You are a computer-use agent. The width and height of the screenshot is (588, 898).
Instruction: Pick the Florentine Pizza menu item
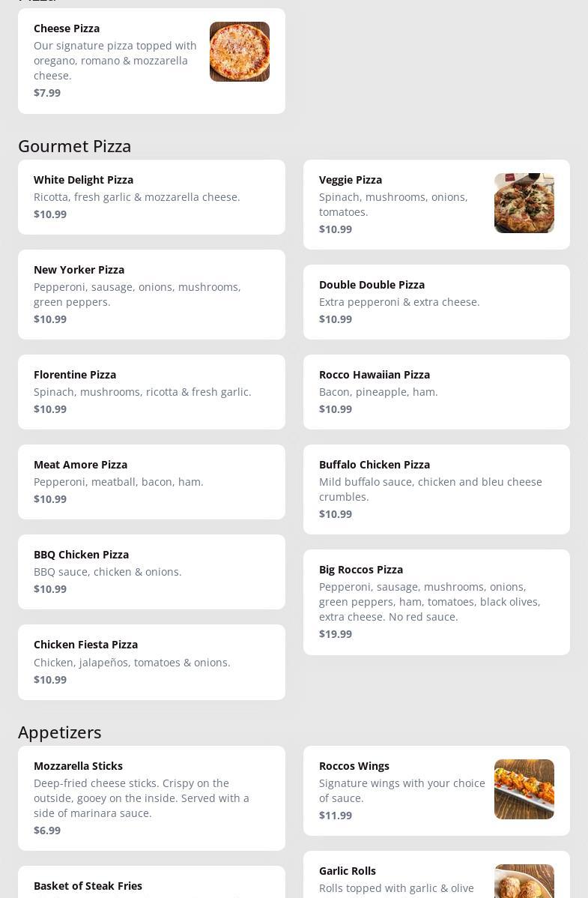pyautogui.click(x=151, y=392)
